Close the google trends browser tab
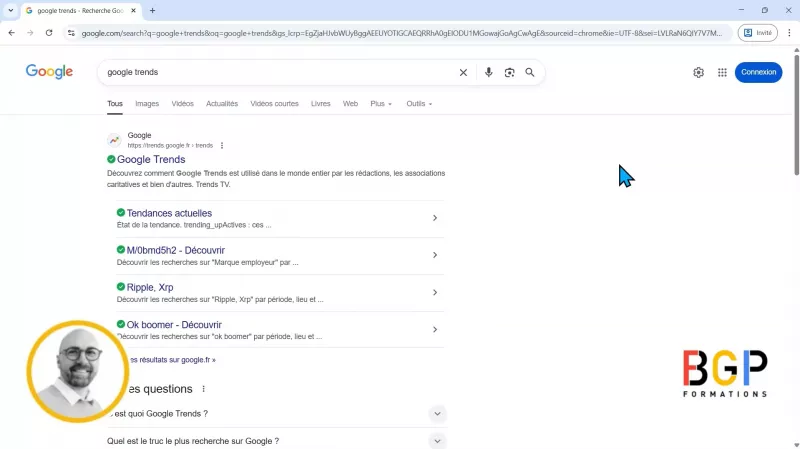The image size is (800, 449). pos(133,10)
